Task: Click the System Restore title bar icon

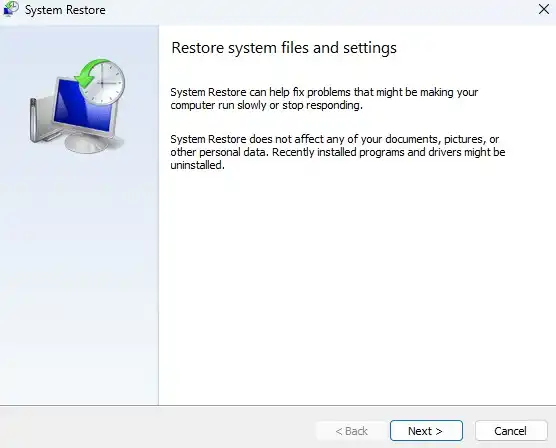Action: pos(11,9)
